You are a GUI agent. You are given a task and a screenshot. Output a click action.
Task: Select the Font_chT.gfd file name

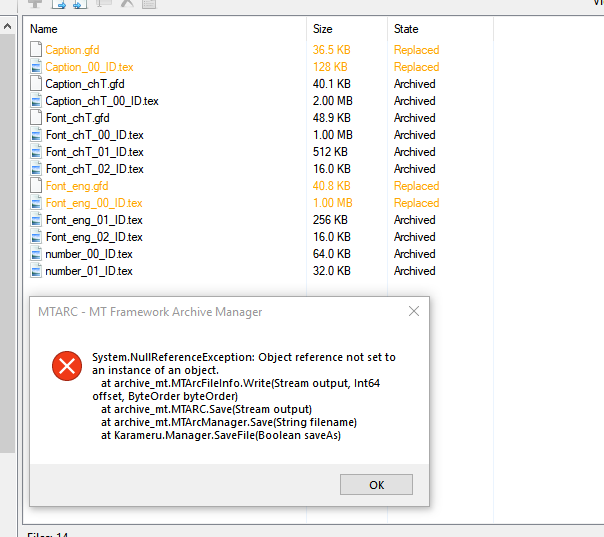(77, 118)
